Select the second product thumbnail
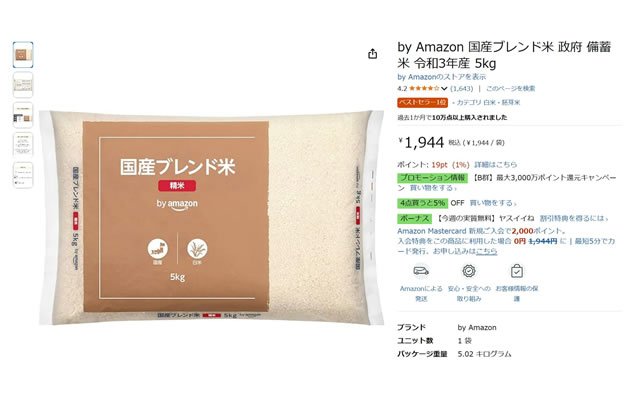The width and height of the screenshot is (630, 400). click(23, 85)
